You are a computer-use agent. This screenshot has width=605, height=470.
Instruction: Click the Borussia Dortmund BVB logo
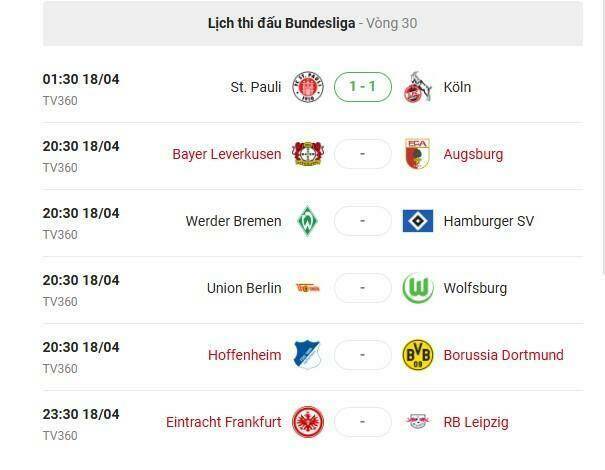click(417, 355)
